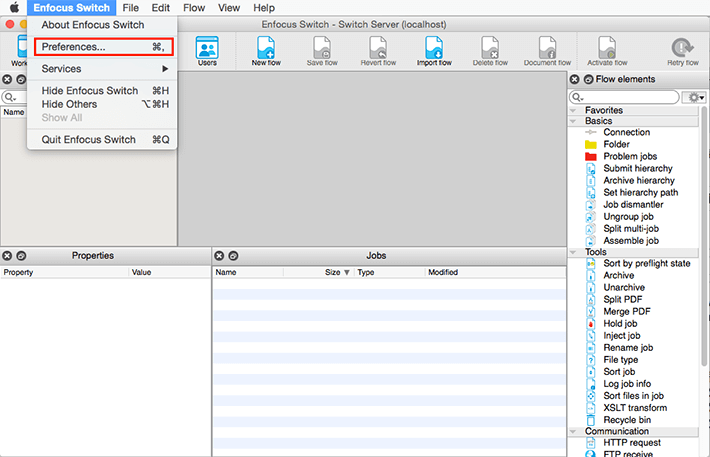710x457 pixels.
Task: Choose Preferences... from the Enfocus Switch menu
Action: 104,47
